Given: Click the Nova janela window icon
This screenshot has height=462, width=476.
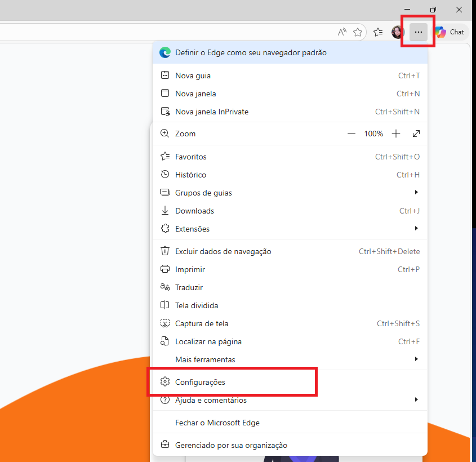Looking at the screenshot, I should (165, 93).
